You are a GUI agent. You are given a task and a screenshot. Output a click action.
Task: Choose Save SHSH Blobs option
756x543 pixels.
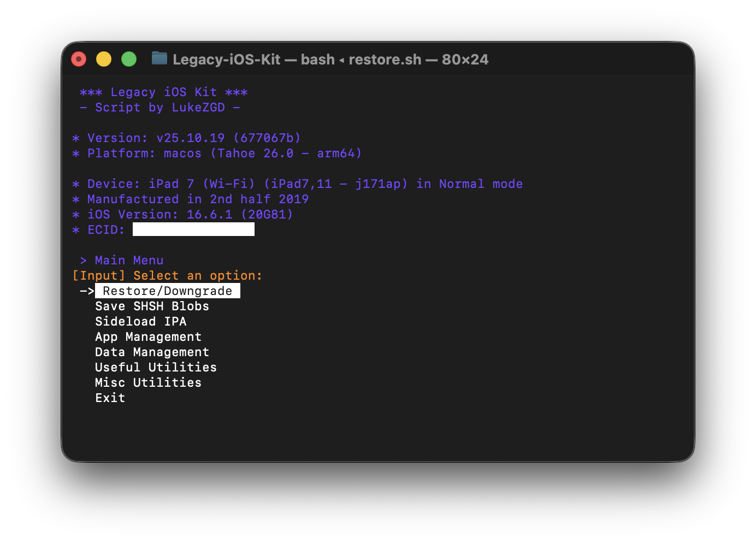pyautogui.click(x=152, y=306)
